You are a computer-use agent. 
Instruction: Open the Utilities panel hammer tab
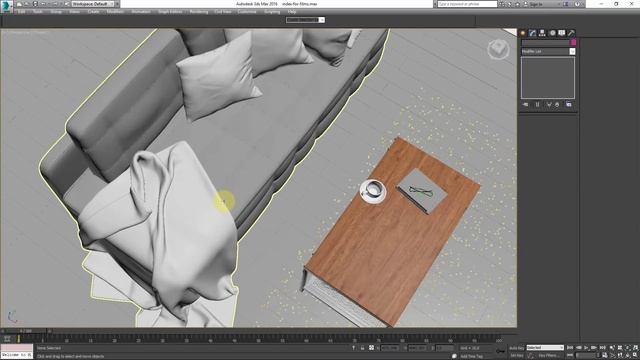[x=571, y=33]
